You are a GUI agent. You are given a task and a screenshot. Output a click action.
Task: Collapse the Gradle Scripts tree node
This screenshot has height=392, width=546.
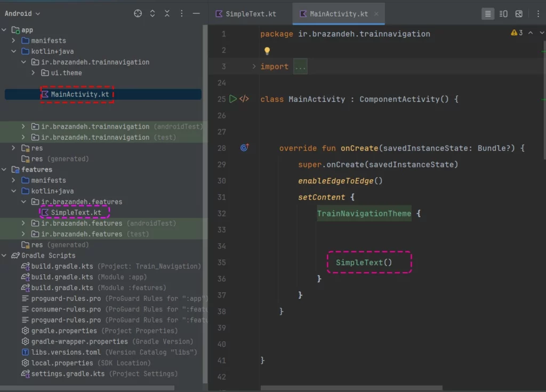click(x=4, y=255)
